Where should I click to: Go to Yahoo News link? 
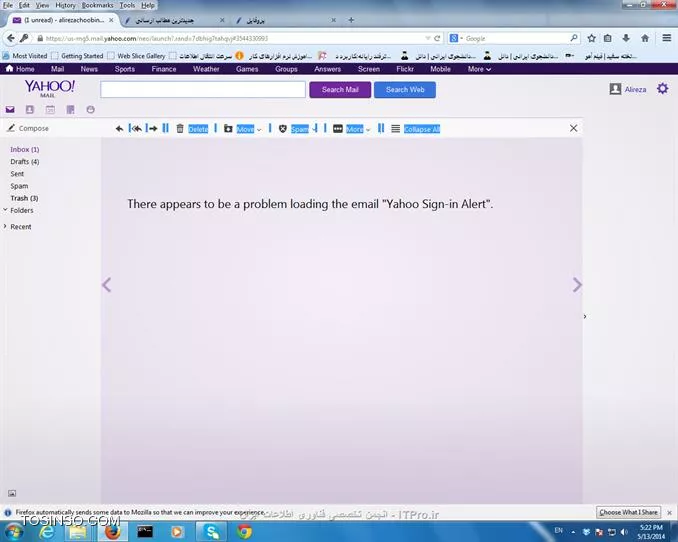(89, 69)
